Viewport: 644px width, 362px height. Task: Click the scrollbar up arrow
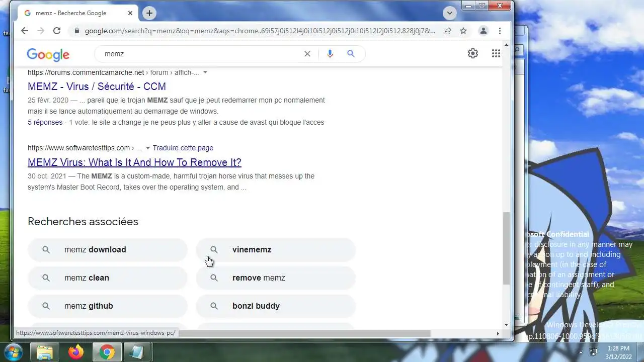click(x=506, y=45)
